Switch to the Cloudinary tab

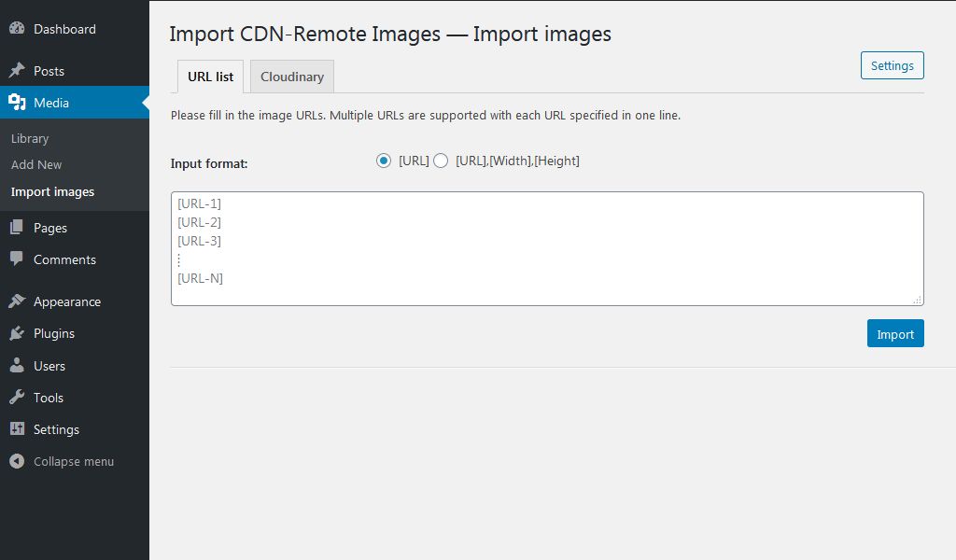click(292, 77)
